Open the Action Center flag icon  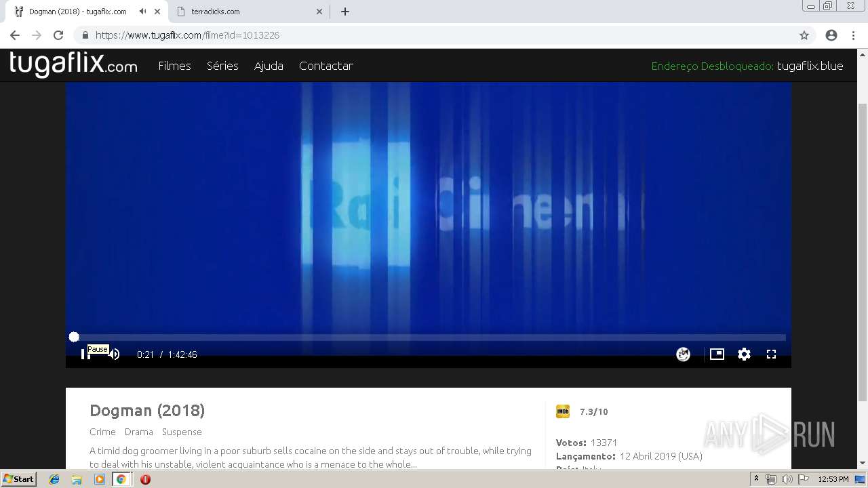click(x=804, y=479)
